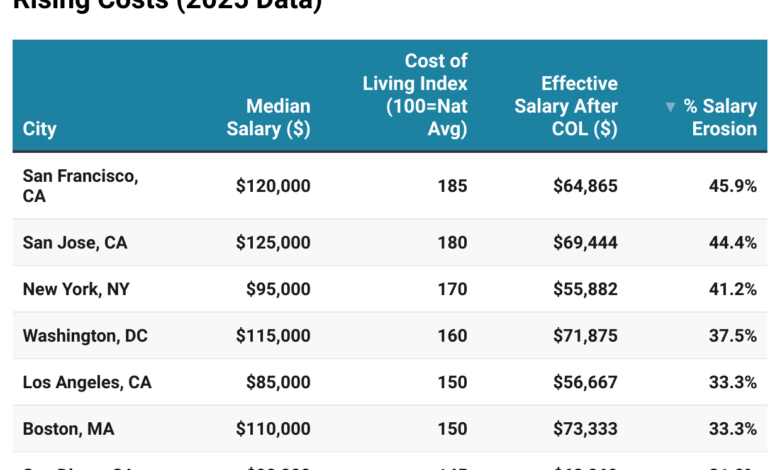Select Boston's $73,333 effective salary
The height and width of the screenshot is (470, 780).
pos(585,429)
